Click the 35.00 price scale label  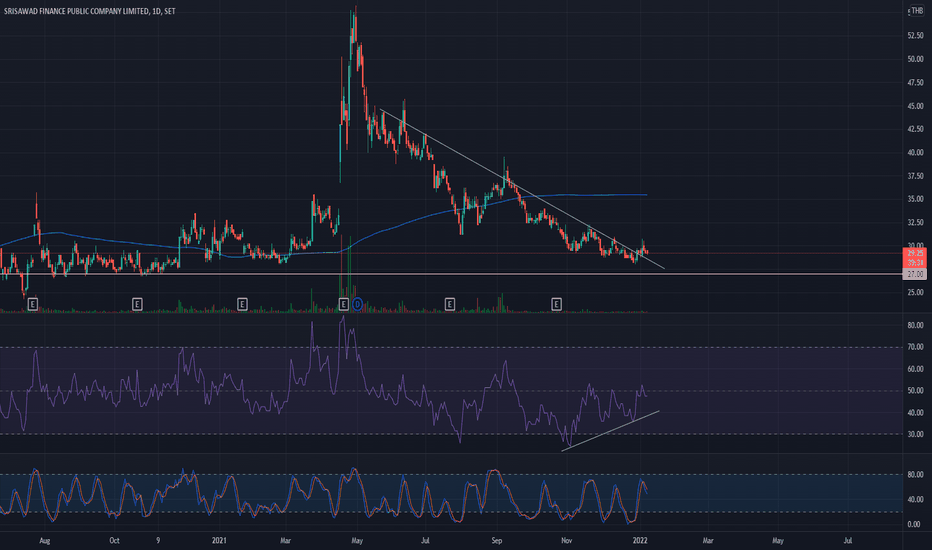[915, 199]
